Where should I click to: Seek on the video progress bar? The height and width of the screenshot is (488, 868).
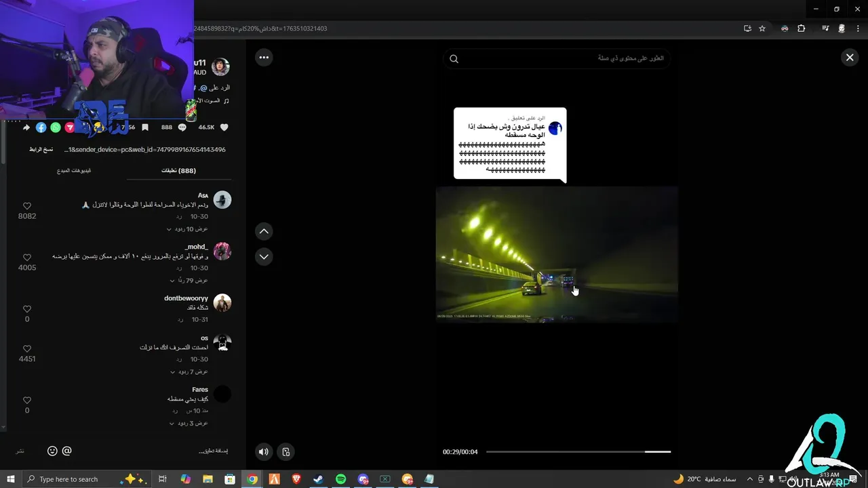578,451
